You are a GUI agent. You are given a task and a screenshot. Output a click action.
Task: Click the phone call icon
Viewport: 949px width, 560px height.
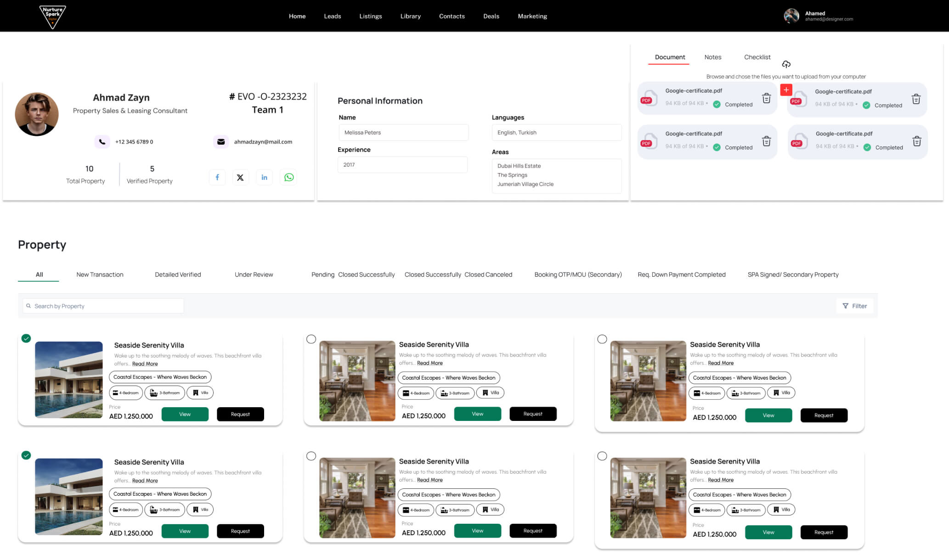(102, 142)
